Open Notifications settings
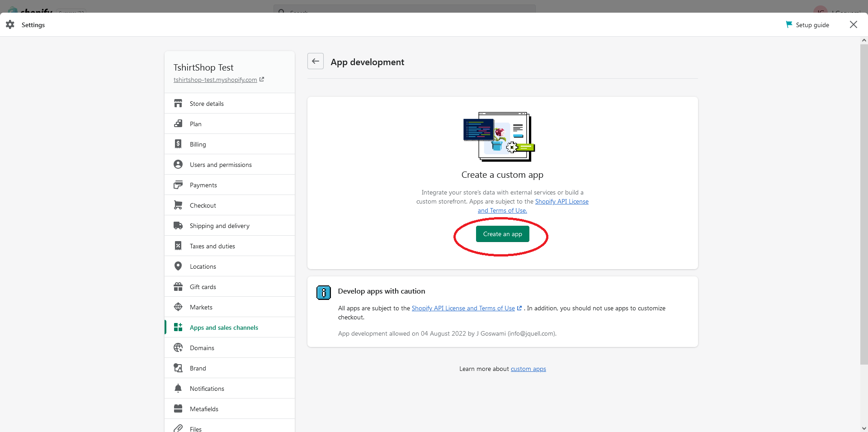Image resolution: width=868 pixels, height=432 pixels. click(230, 388)
